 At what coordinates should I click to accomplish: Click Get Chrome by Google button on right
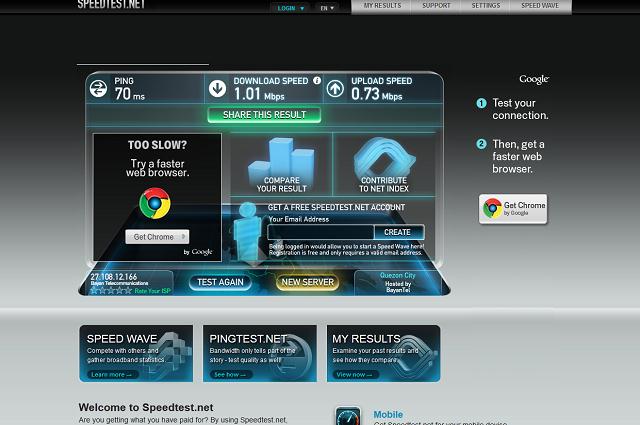pos(513,209)
